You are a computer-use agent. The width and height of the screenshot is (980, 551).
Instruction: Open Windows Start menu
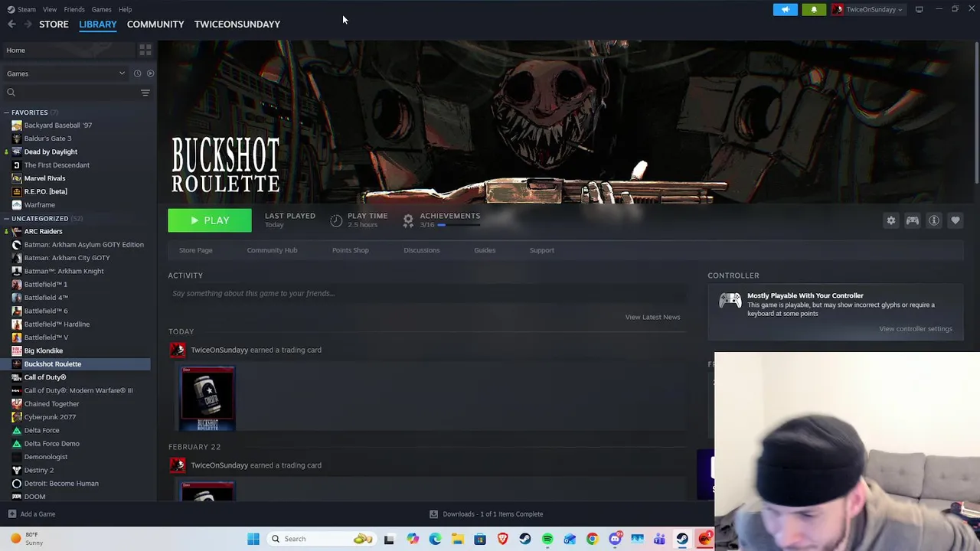point(253,539)
